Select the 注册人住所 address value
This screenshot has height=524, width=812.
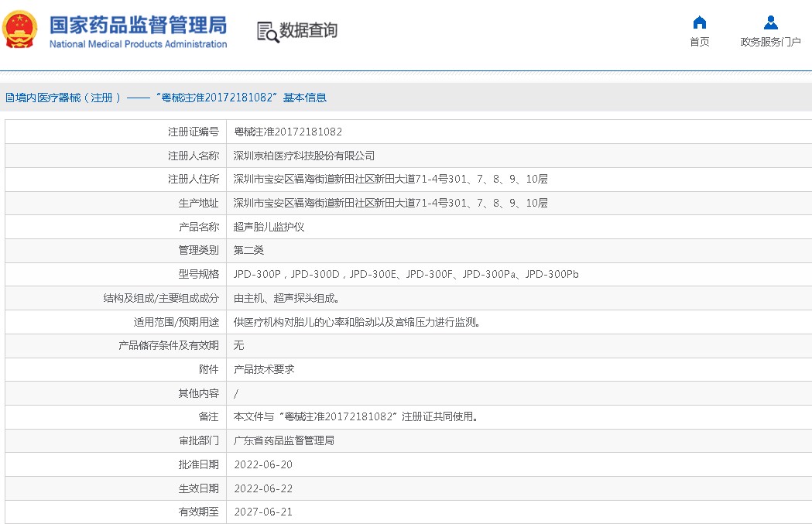pyautogui.click(x=390, y=179)
